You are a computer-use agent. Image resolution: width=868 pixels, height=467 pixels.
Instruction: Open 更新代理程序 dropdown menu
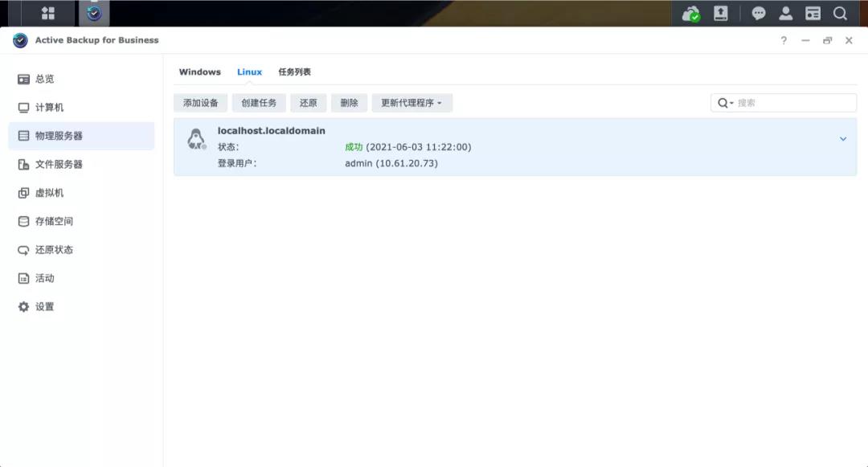pos(411,103)
